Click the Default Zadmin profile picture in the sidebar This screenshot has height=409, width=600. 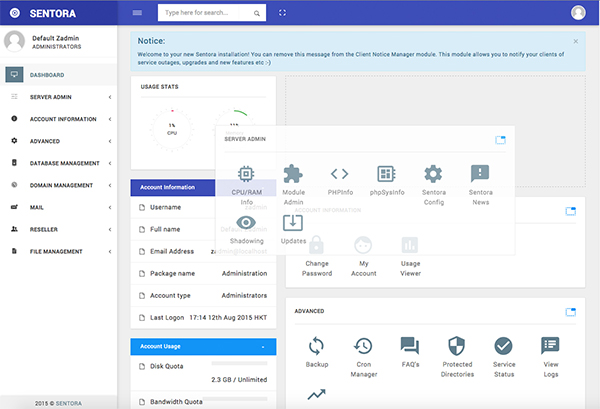point(14,41)
